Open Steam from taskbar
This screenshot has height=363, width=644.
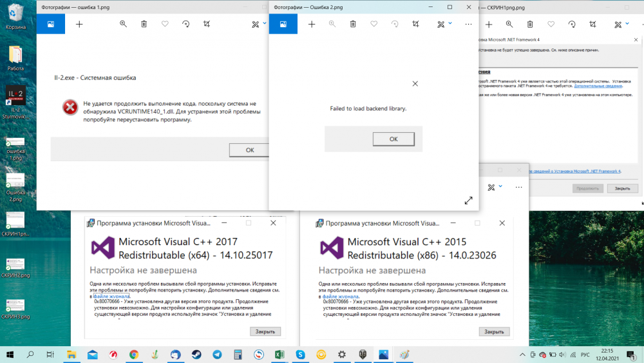coord(196,355)
